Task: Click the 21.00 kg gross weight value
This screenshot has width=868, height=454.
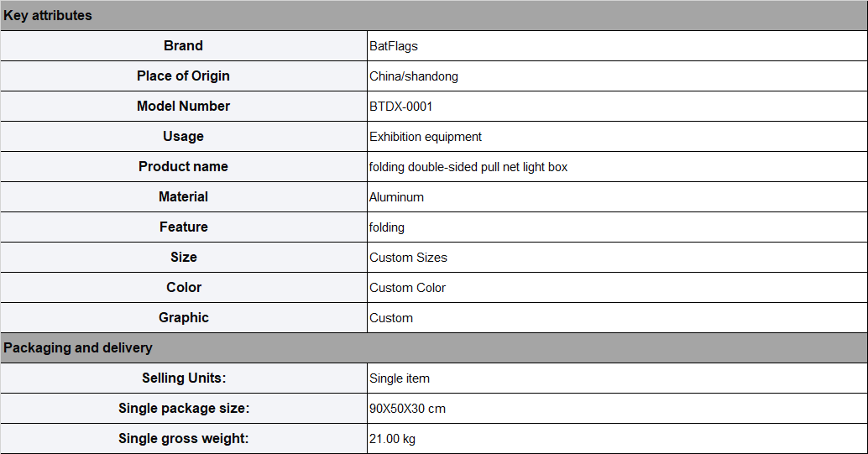Action: (393, 439)
